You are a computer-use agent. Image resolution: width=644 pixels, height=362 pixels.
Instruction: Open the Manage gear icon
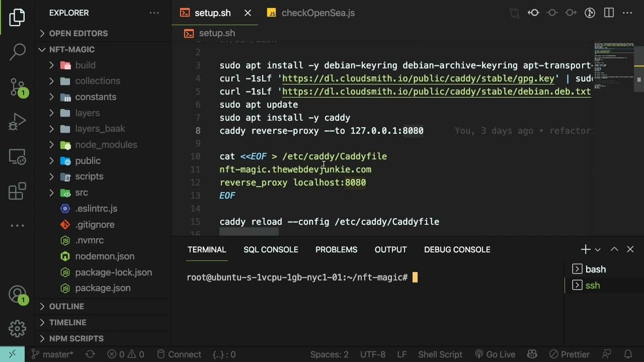pos(17,329)
